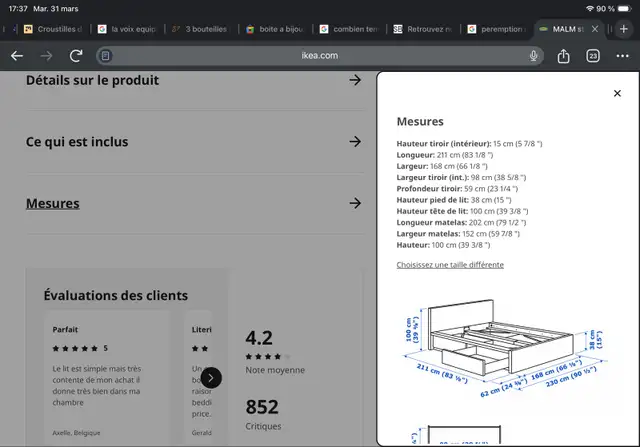Screen dimensions: 640x447
Task: Switch to the peremption tab
Action: pyautogui.click(x=497, y=29)
